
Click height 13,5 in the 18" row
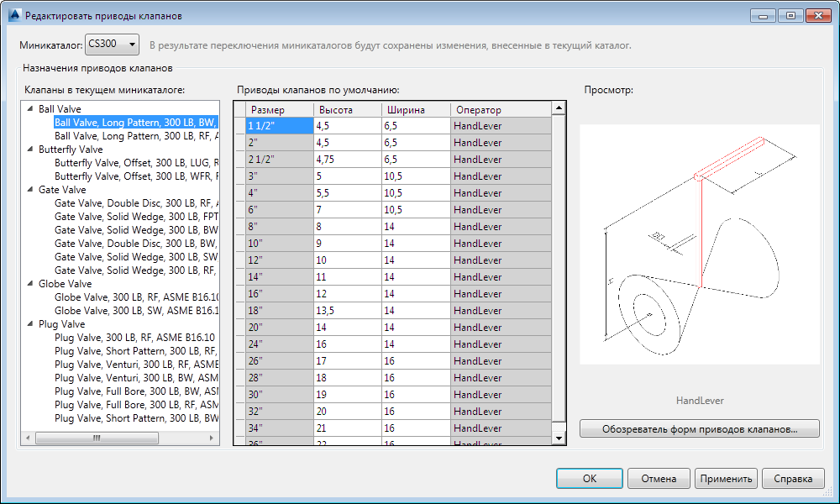pos(347,311)
